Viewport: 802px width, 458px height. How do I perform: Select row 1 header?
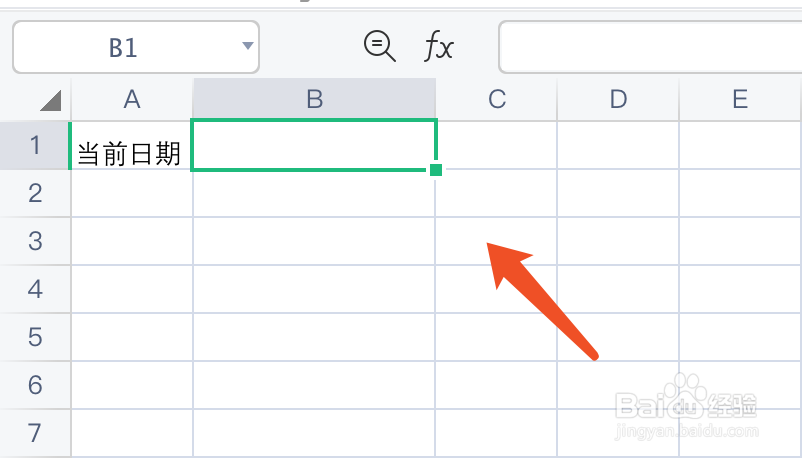tap(35, 146)
